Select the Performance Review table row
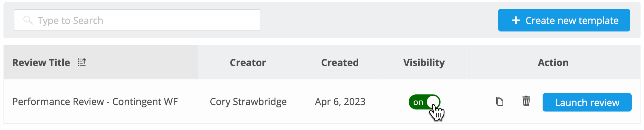 point(322,102)
